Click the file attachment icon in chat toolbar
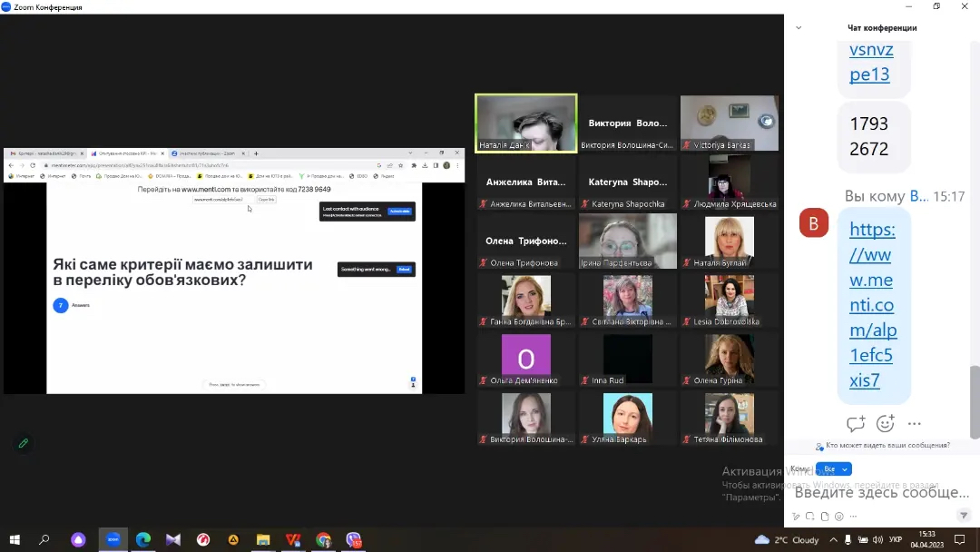Screen dimensions: 980x552 click(825, 517)
